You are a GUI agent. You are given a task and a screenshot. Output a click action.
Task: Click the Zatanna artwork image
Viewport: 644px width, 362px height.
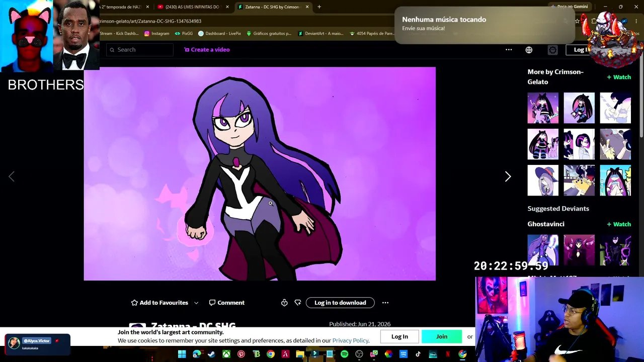pyautogui.click(x=260, y=173)
